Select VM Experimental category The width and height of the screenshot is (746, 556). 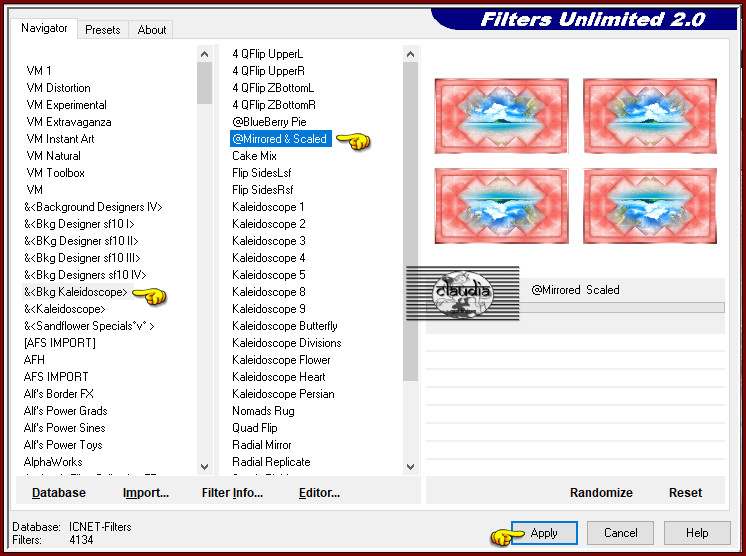point(67,105)
